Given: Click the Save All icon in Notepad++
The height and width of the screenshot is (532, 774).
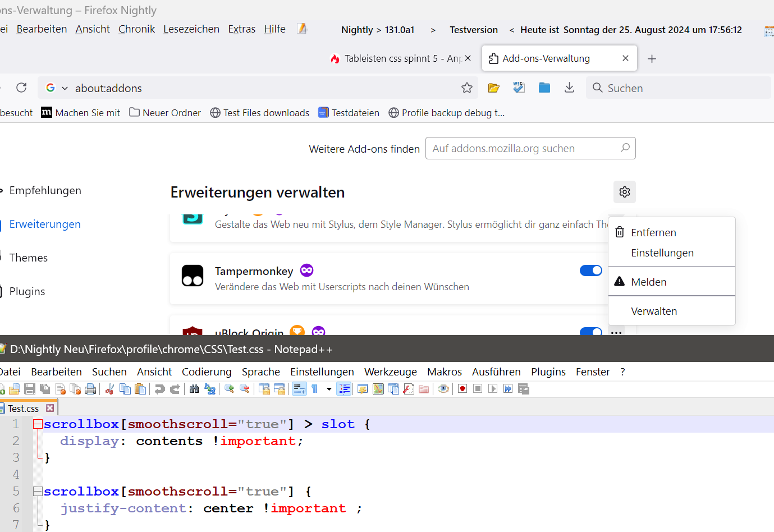Looking at the screenshot, I should click(x=45, y=389).
